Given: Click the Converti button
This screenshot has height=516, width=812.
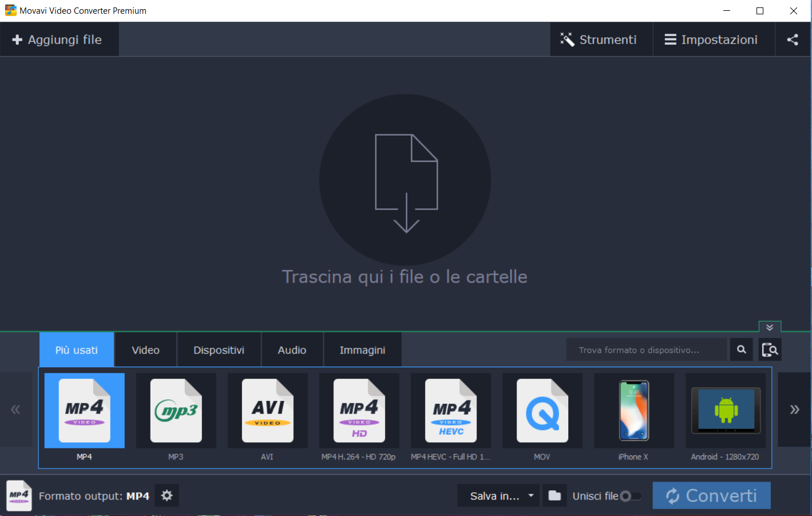Looking at the screenshot, I should (x=711, y=495).
